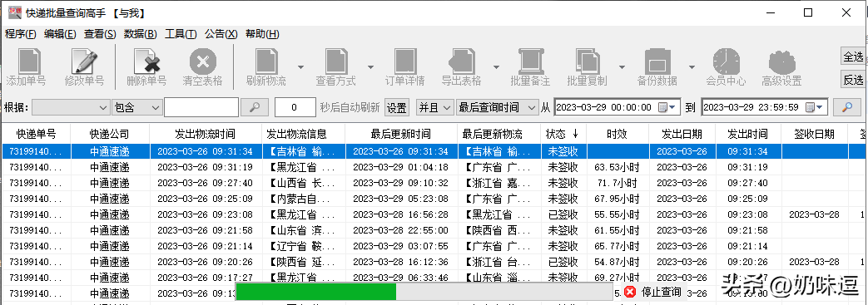The image size is (868, 305).
Task: Expand the 导出表格 dropdown arrow
Action: pyautogui.click(x=496, y=67)
